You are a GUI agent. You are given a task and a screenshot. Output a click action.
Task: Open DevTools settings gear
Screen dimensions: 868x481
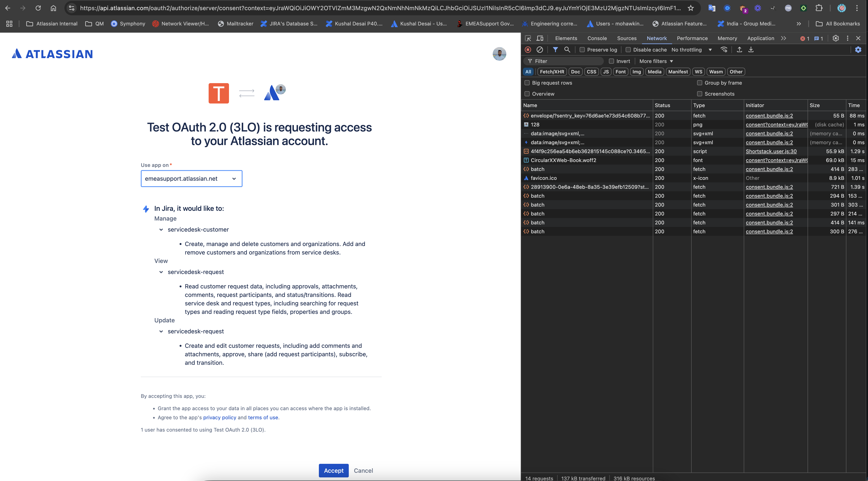pyautogui.click(x=836, y=38)
